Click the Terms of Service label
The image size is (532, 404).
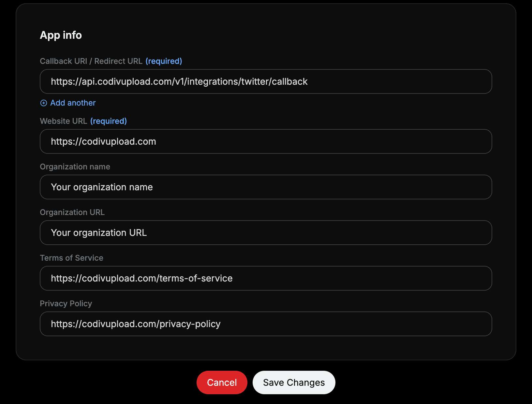pyautogui.click(x=71, y=258)
